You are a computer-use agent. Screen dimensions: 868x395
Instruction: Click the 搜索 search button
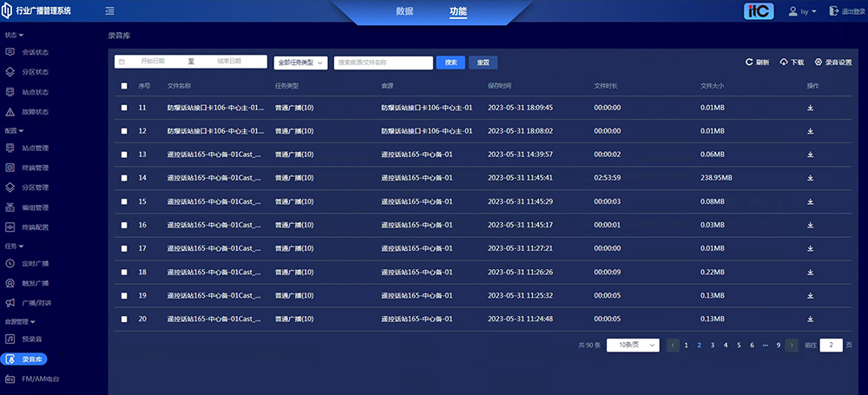[x=450, y=63]
